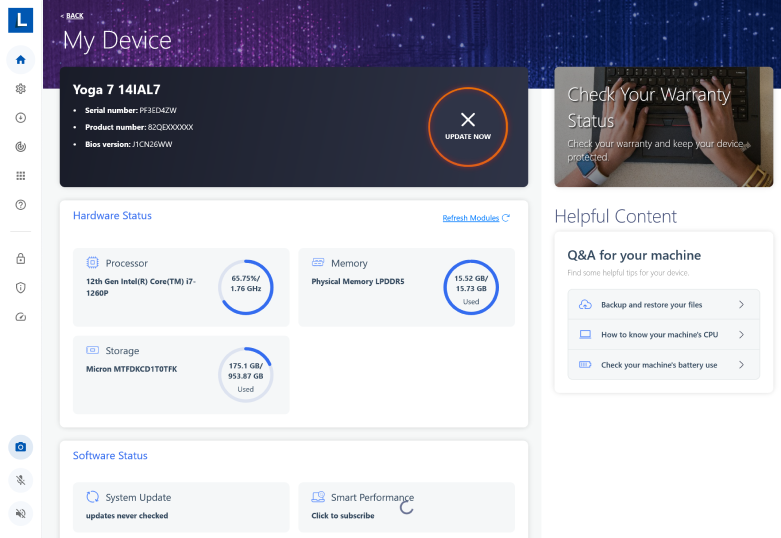Click the Refresh Modules link

[x=470, y=218]
